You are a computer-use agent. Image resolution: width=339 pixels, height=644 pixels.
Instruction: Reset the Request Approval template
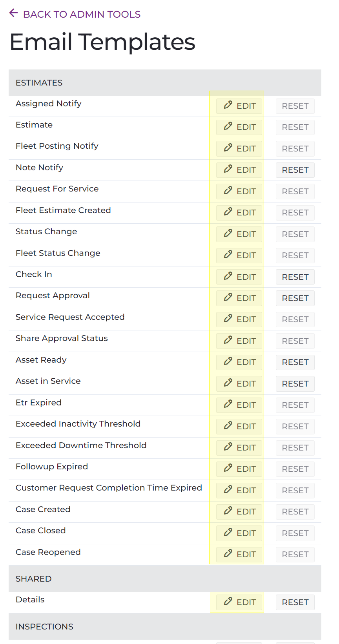[295, 298]
